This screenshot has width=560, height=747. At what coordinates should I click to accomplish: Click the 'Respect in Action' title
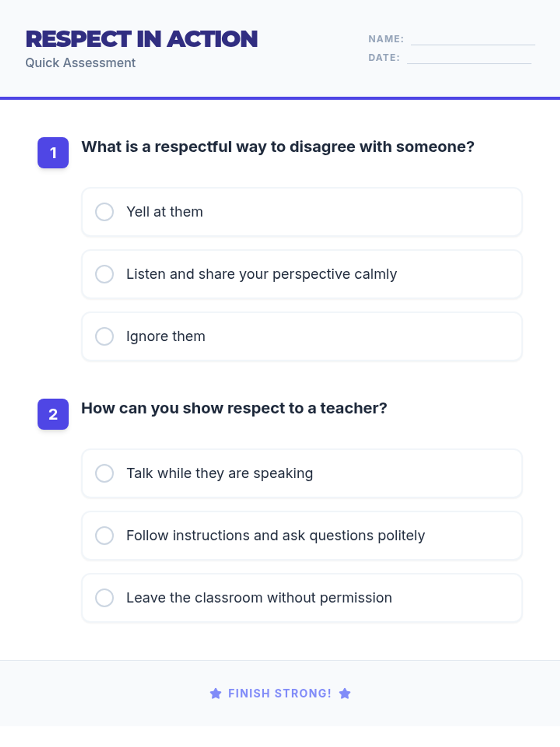(141, 39)
